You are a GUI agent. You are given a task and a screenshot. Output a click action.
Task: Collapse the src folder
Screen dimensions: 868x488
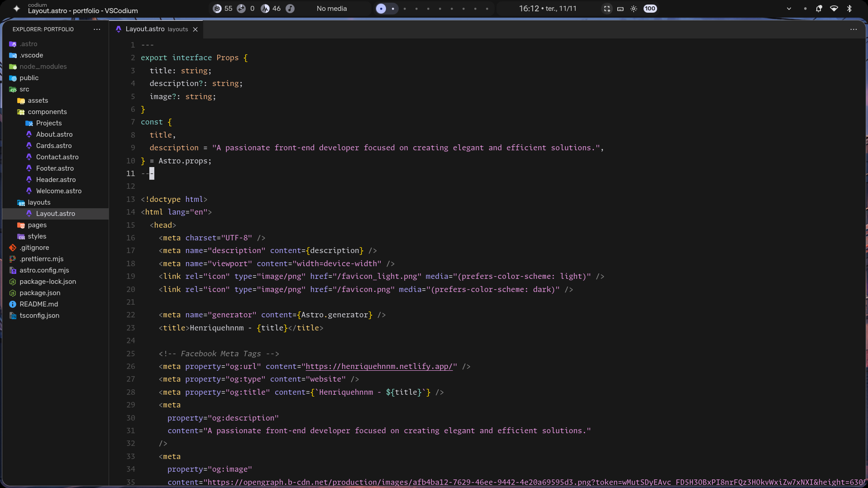tap(24, 89)
